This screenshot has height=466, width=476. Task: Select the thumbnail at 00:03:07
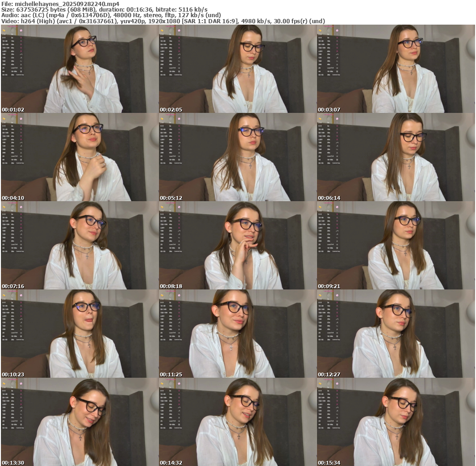click(396, 69)
